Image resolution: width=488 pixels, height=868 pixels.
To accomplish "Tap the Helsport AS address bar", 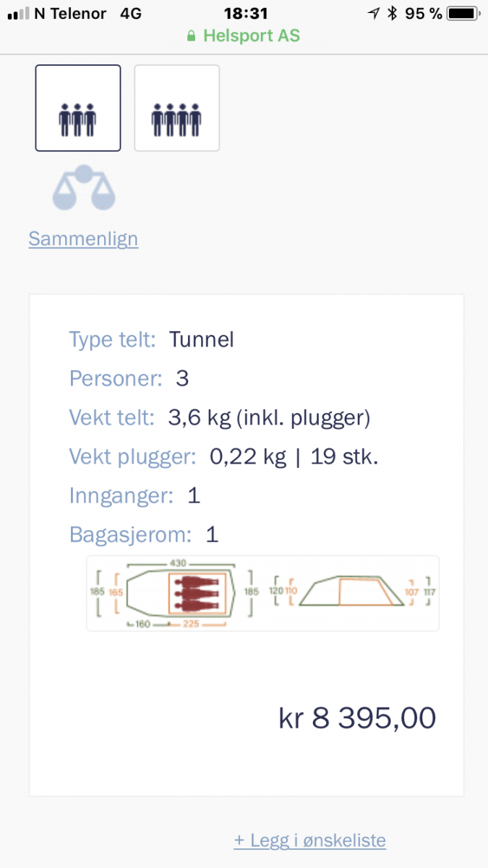I will tap(244, 35).
